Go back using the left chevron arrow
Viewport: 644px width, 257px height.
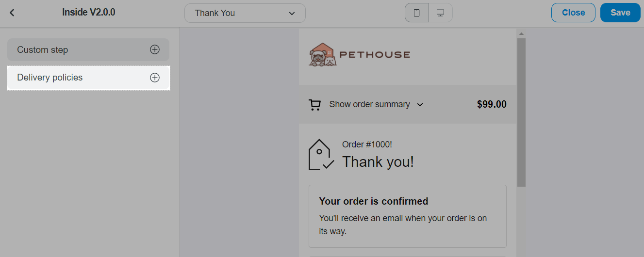[12, 13]
